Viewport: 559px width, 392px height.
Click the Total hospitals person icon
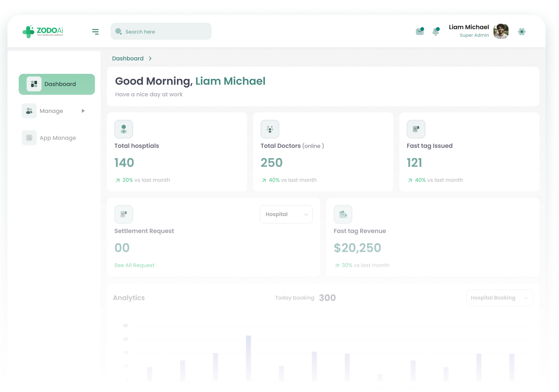123,129
